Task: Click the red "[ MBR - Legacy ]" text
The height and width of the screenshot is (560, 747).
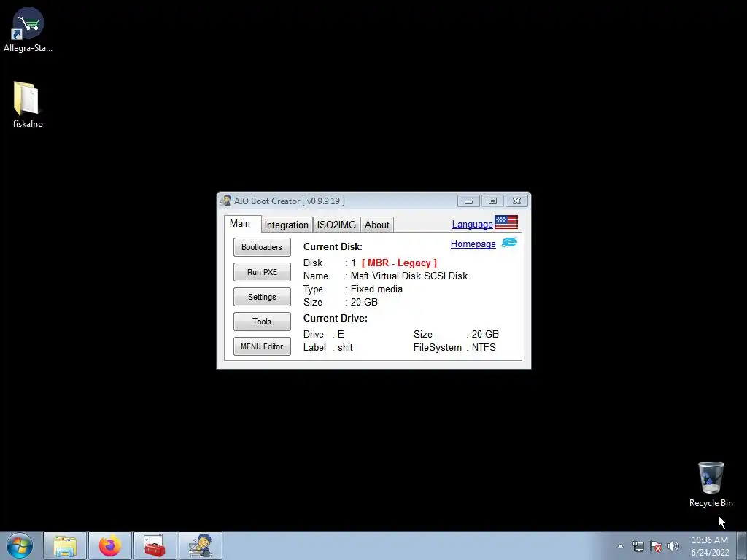Action: click(x=399, y=262)
